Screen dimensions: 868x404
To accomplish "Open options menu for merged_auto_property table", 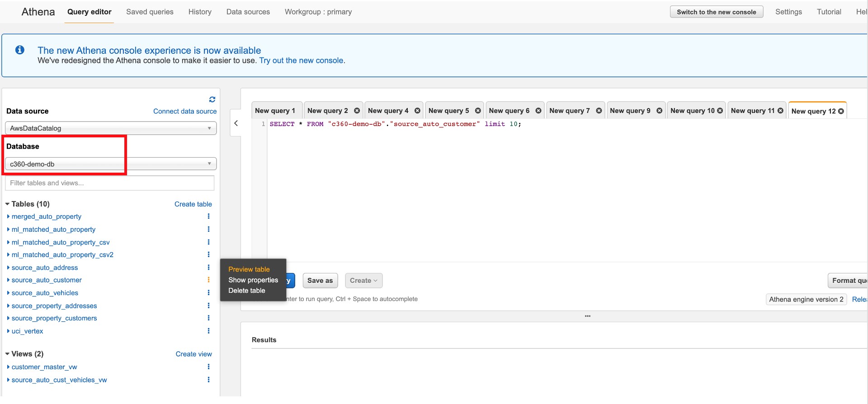I will (x=208, y=216).
